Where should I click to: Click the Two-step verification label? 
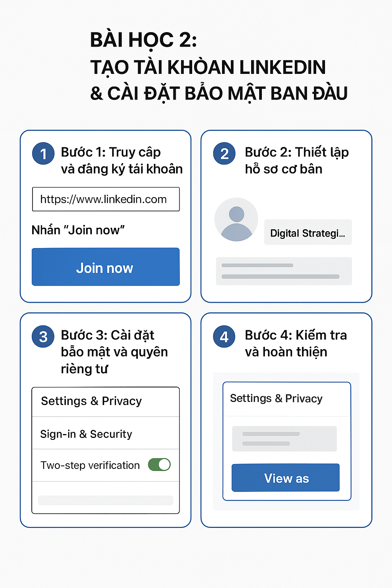coord(90,465)
